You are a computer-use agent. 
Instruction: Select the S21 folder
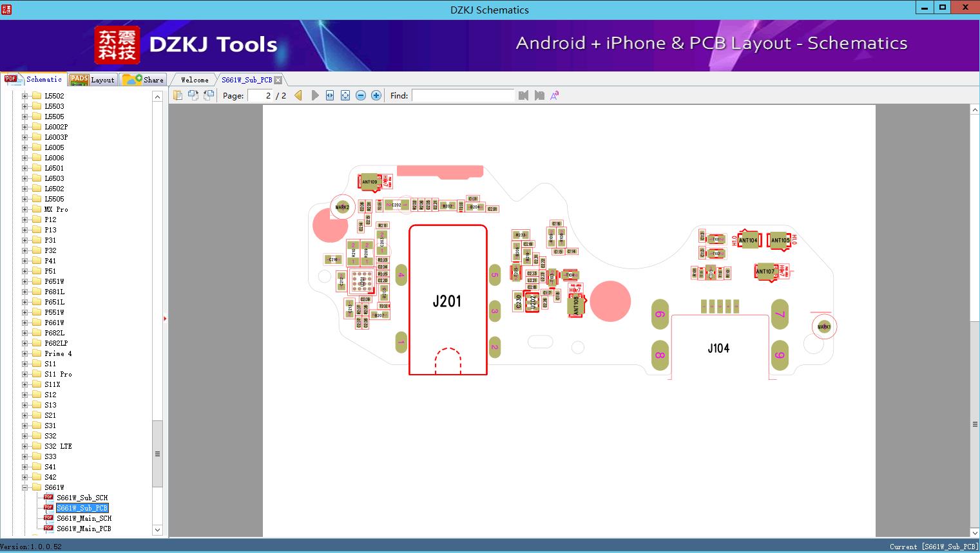pos(50,415)
